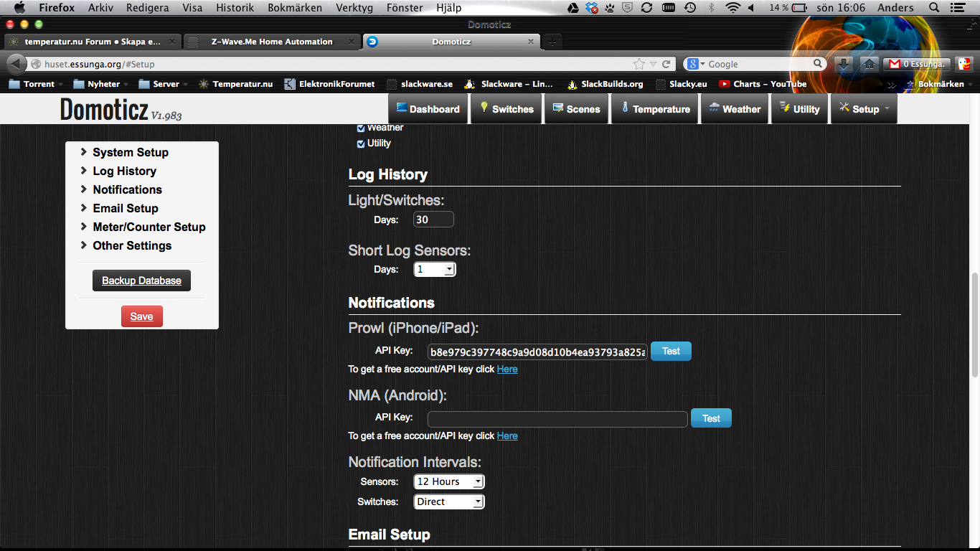This screenshot has height=551, width=980.
Task: Open Sensors notification interval dropdown
Action: 449,482
